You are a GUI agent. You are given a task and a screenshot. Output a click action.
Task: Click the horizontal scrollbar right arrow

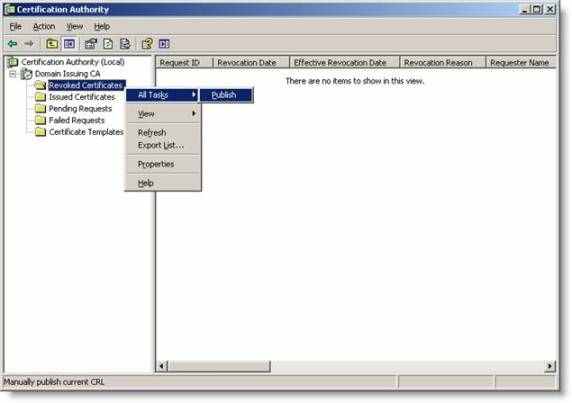tap(549, 366)
